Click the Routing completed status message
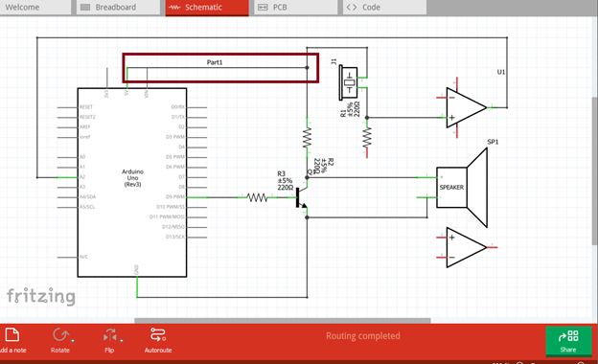The width and height of the screenshot is (598, 364). pos(362,336)
